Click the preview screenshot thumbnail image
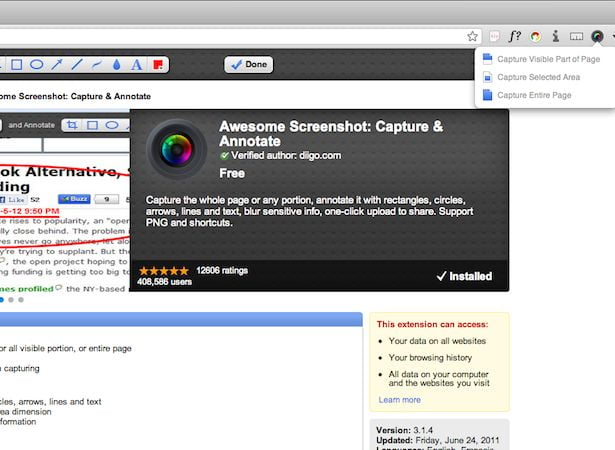615x450 pixels. click(x=65, y=200)
